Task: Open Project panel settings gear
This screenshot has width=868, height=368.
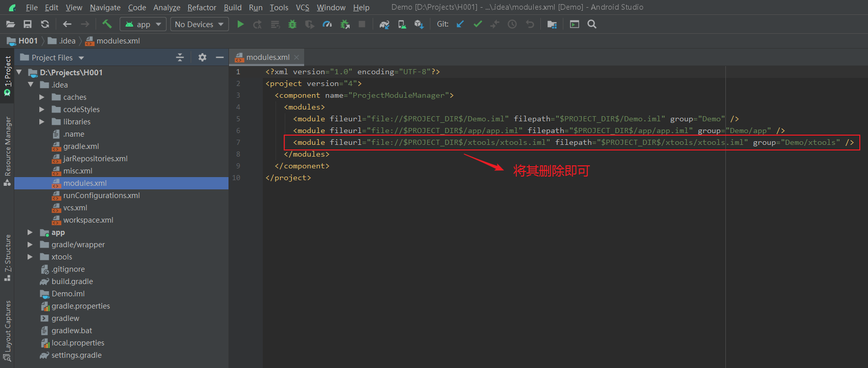Action: tap(202, 57)
